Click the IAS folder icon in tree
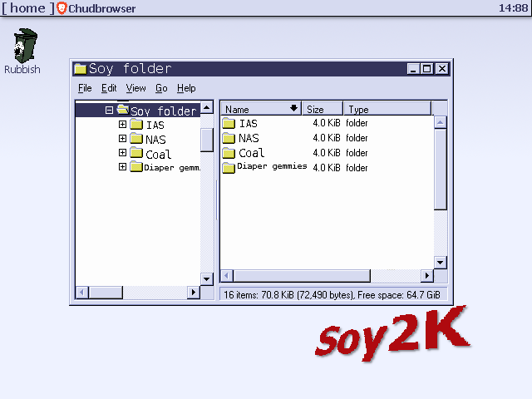The height and width of the screenshot is (399, 532). 136,124
